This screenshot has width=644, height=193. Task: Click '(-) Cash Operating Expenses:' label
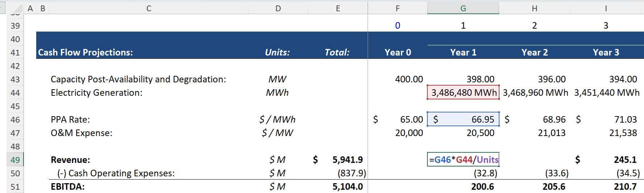116,173
